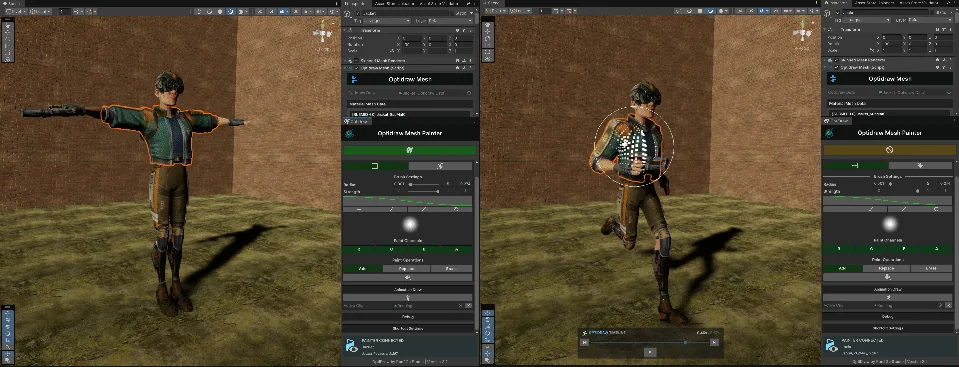Toggle A paint channel in left panel
This screenshot has height=367, width=959.
click(x=456, y=250)
